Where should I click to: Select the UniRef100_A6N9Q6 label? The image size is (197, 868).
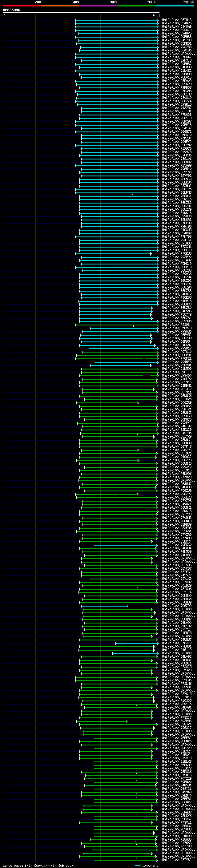[177, 474]
